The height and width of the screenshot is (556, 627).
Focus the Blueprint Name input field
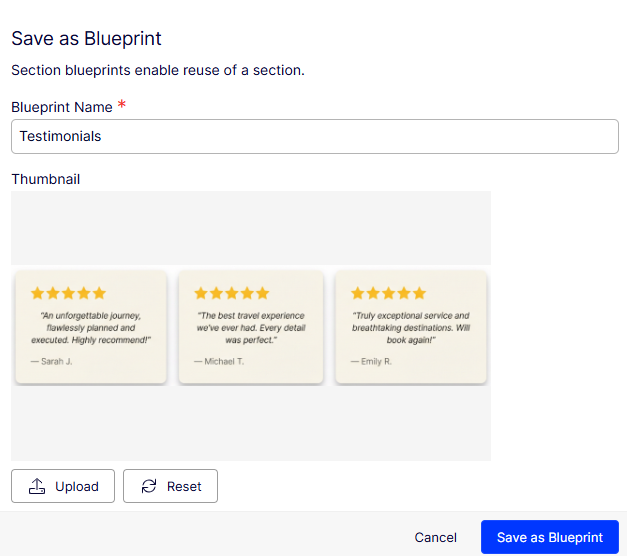click(x=315, y=136)
